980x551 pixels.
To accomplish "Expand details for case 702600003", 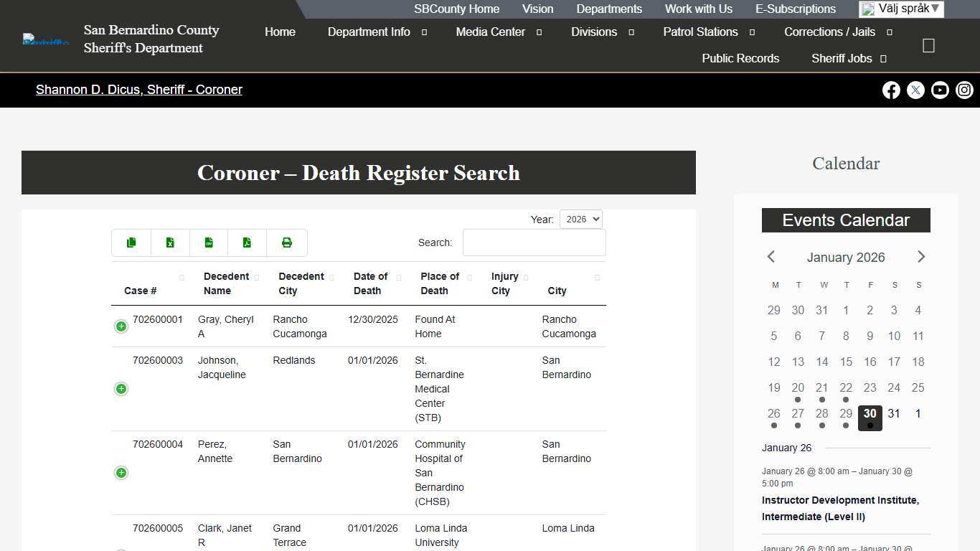I will coord(121,388).
